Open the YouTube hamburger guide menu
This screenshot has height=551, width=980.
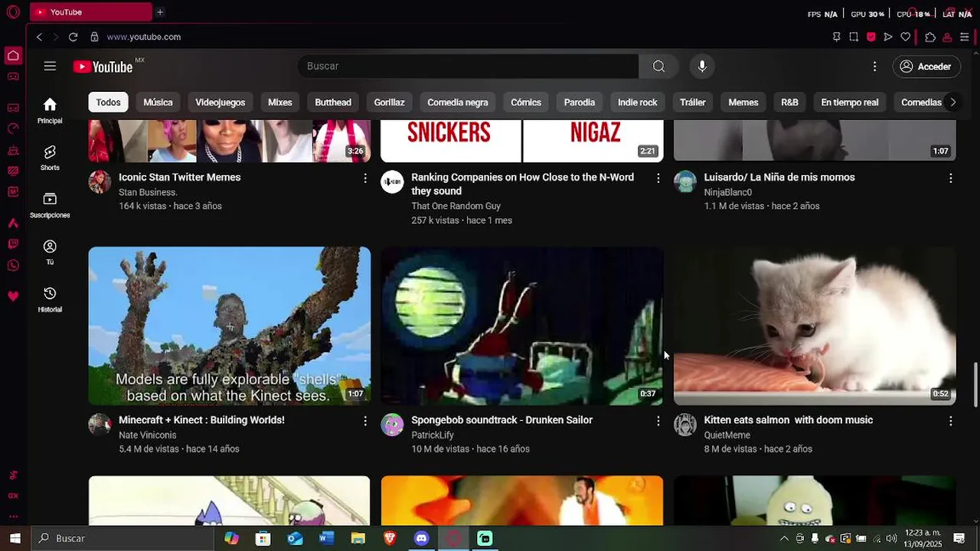50,67
